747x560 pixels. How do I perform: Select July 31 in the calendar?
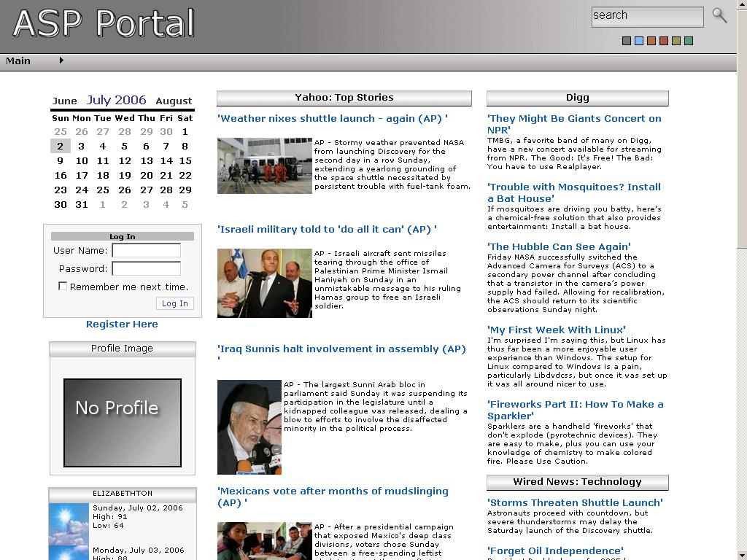[82, 204]
